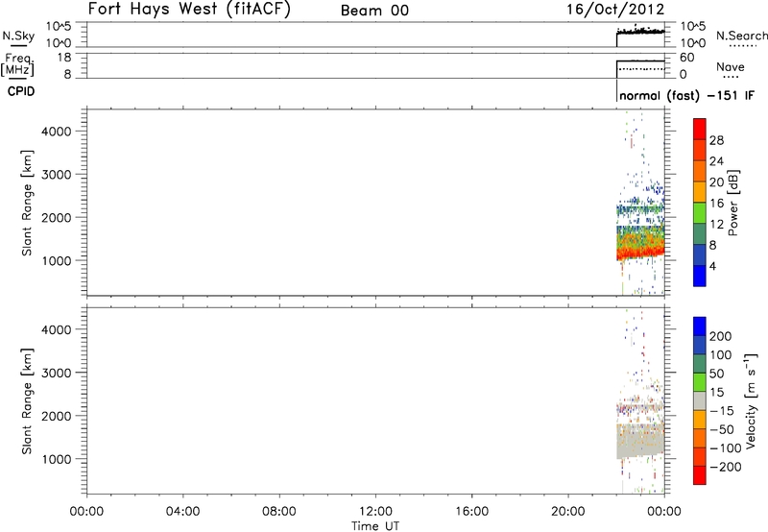768x532 pixels.
Task: Select the 'Velocity [m s-1]' colorbar title
Action: [x=751, y=399]
